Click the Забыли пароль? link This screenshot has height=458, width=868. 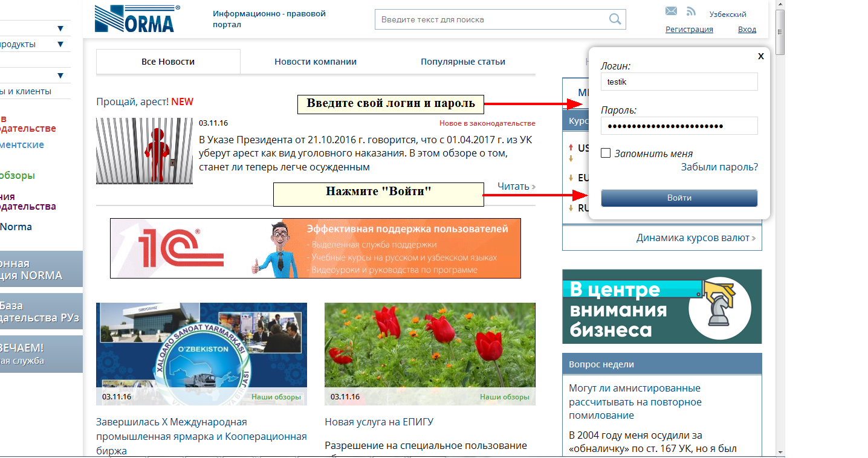click(x=719, y=167)
